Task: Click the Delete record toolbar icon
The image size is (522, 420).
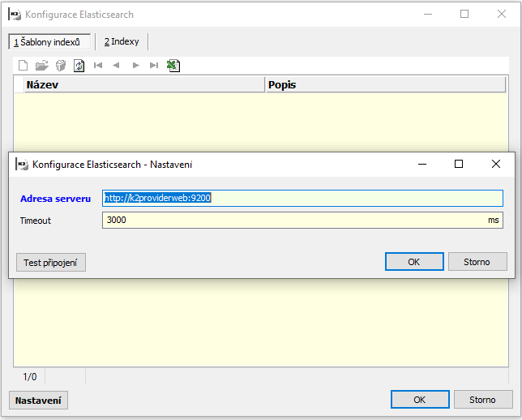Action: [61, 66]
